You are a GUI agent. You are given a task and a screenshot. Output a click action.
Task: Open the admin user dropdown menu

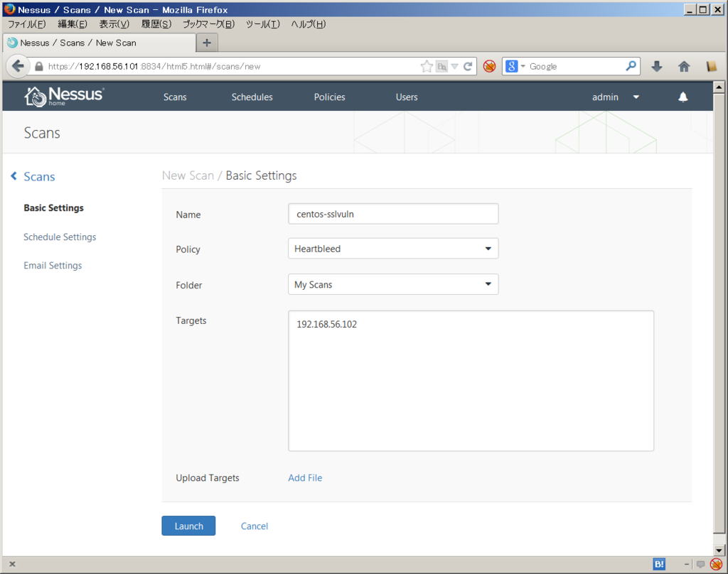(615, 97)
